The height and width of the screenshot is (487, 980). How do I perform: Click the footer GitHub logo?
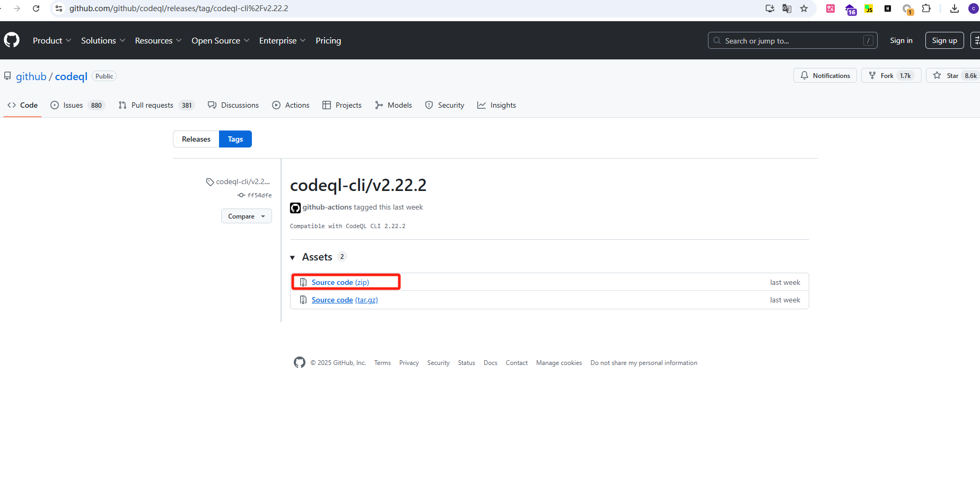tap(300, 362)
